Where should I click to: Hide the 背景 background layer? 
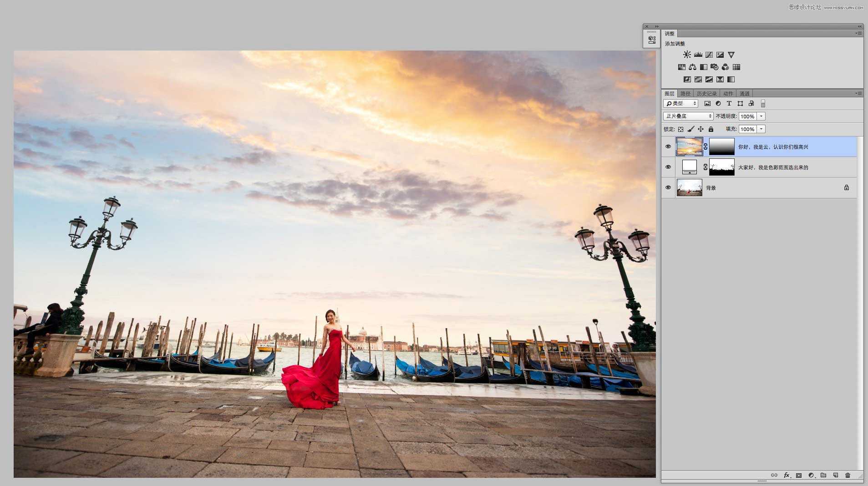[x=668, y=187]
